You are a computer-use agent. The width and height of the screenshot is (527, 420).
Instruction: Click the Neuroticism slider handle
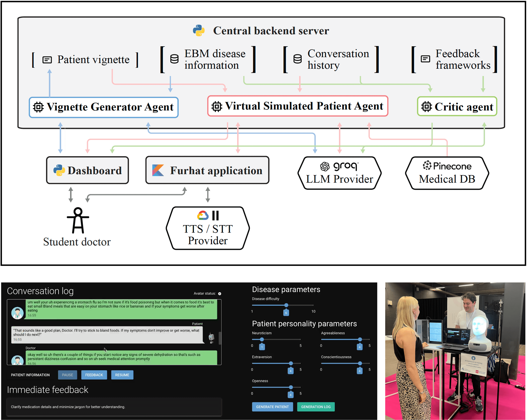(x=262, y=340)
